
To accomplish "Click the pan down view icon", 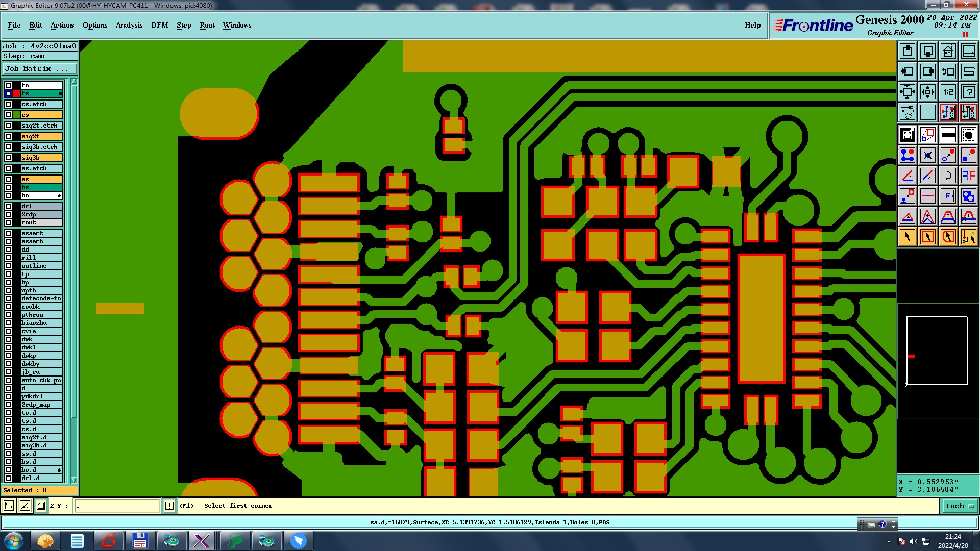I will click(928, 51).
